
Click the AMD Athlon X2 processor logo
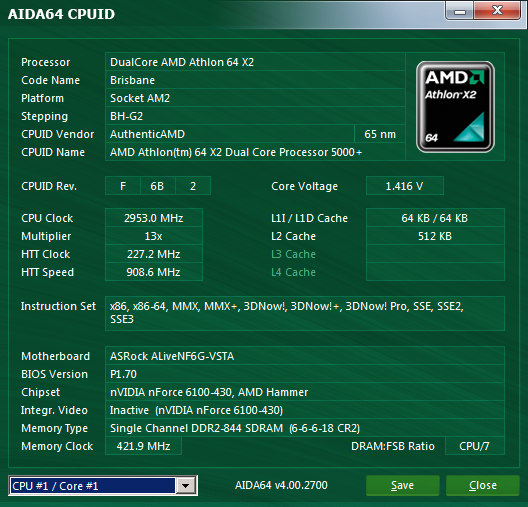455,107
